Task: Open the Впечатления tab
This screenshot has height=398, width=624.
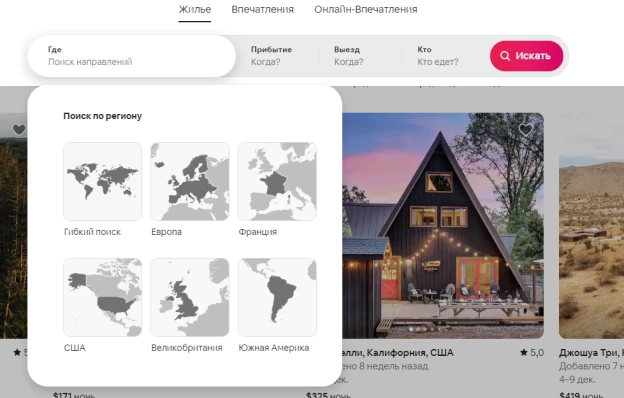Action: coord(263,10)
